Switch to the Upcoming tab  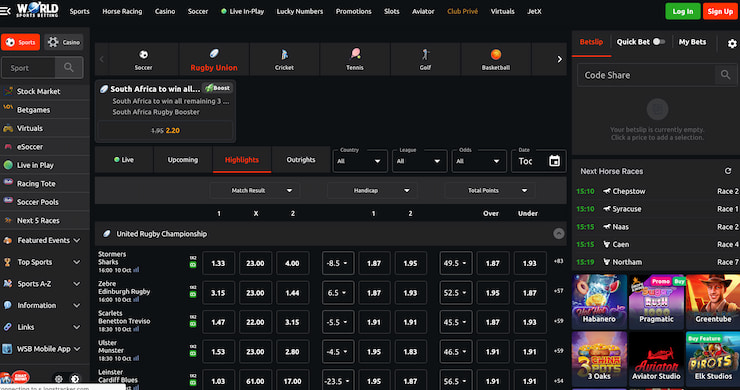[x=183, y=160]
